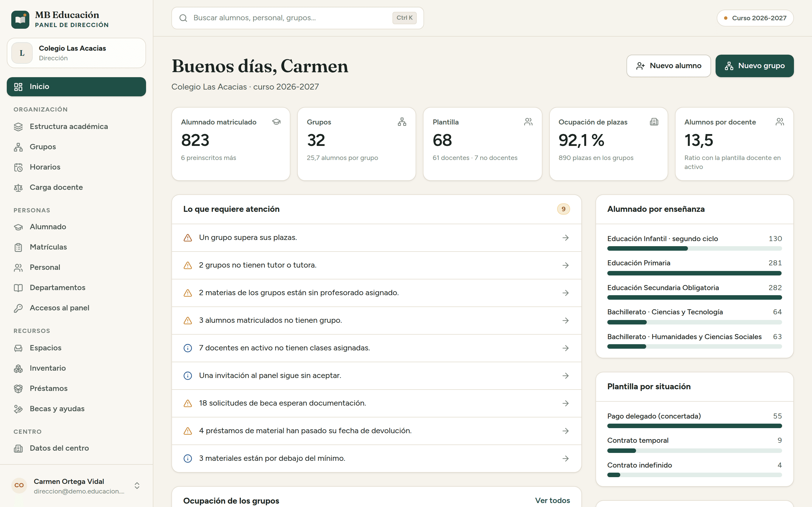Open Carga docente scales icon
The height and width of the screenshot is (507, 812).
[18, 187]
